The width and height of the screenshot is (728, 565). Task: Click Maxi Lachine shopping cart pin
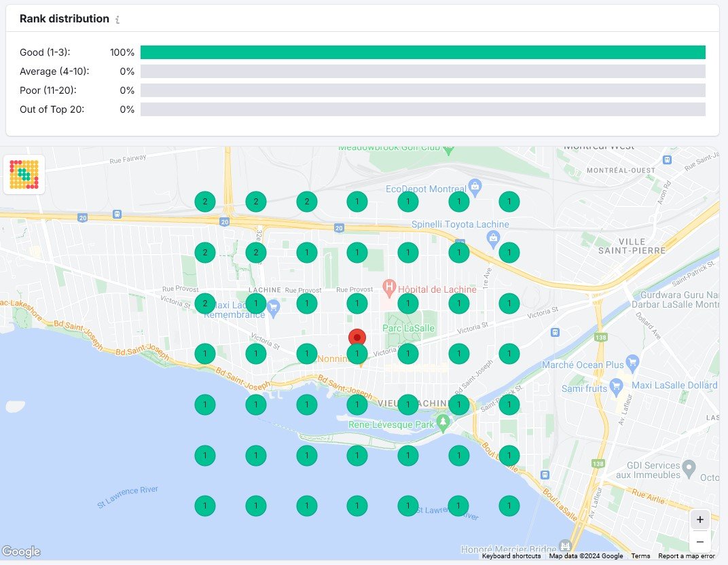click(274, 308)
